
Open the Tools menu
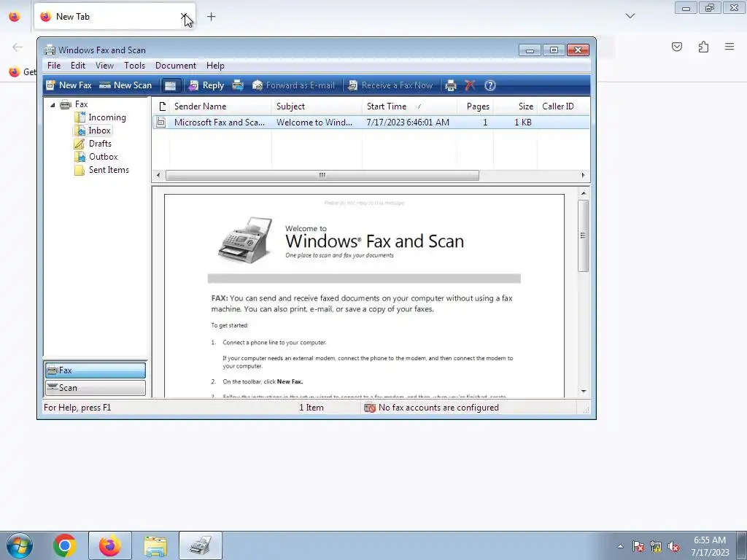click(x=134, y=65)
